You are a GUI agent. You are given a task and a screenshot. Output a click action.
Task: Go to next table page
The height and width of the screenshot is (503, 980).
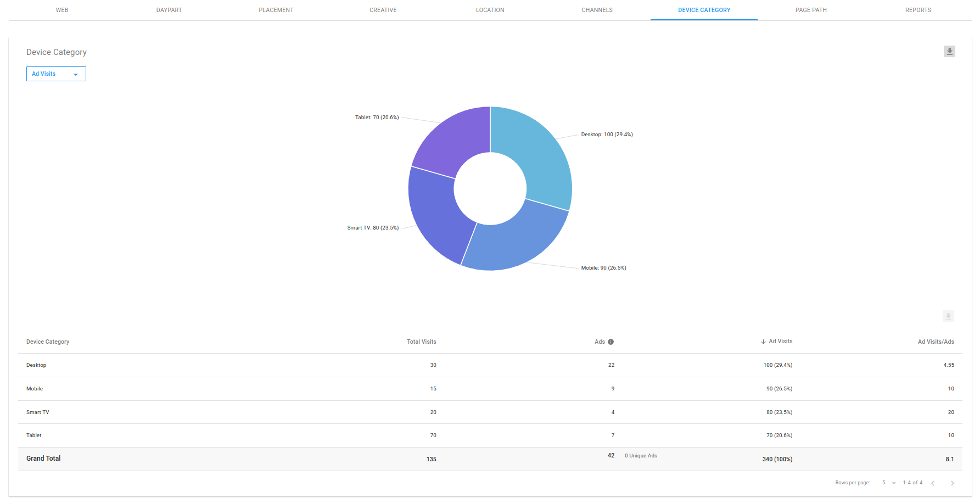point(953,483)
